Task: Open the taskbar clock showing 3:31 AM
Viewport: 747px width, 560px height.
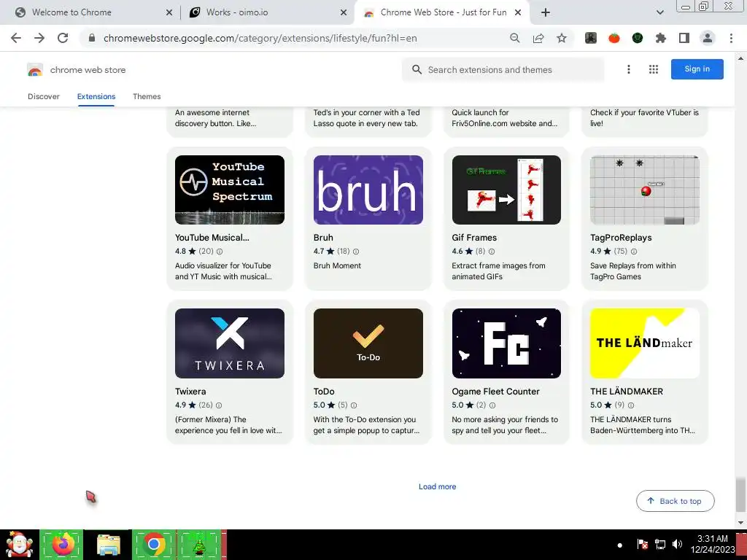Action: (712, 544)
